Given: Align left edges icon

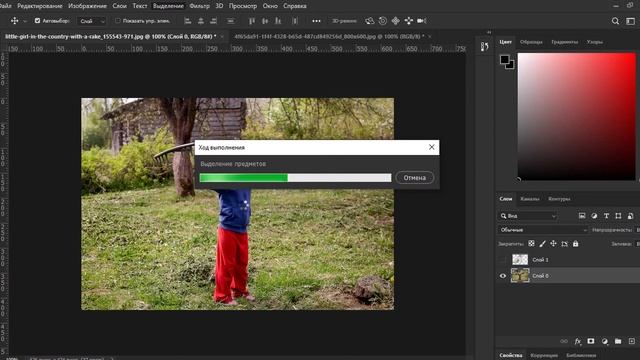Looking at the screenshot, I should (188, 21).
